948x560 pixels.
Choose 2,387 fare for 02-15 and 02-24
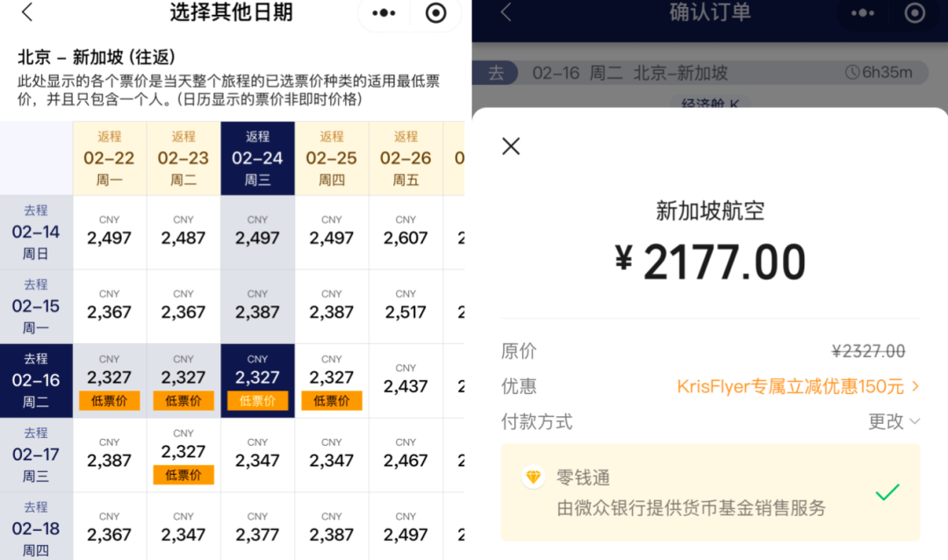(x=257, y=306)
